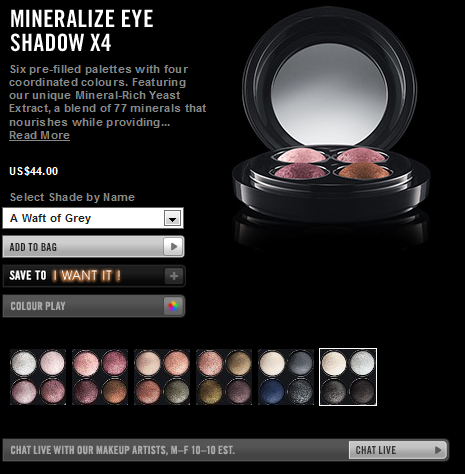Choose the fourth pink-gold-bronze palette swatch
This screenshot has width=465, height=474.
[224, 377]
